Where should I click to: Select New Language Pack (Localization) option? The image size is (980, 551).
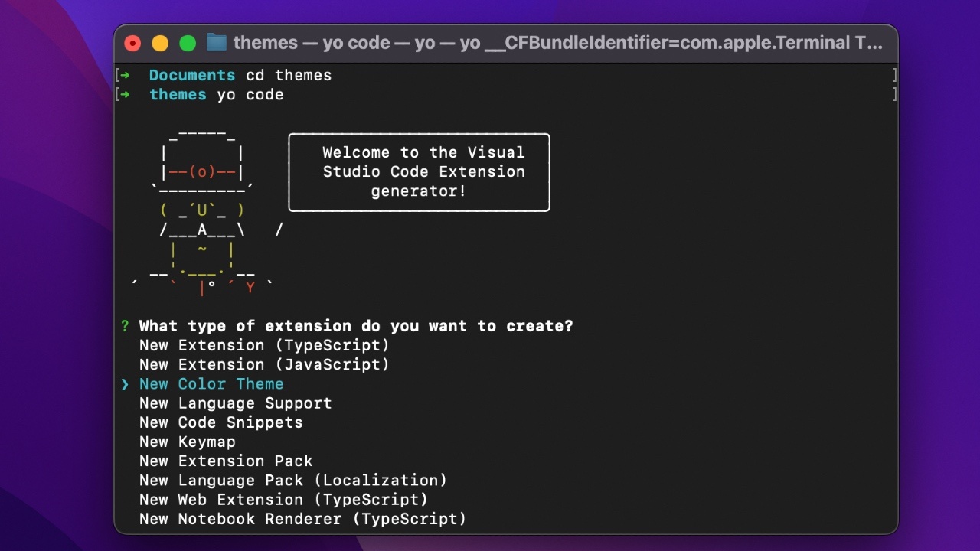click(293, 480)
